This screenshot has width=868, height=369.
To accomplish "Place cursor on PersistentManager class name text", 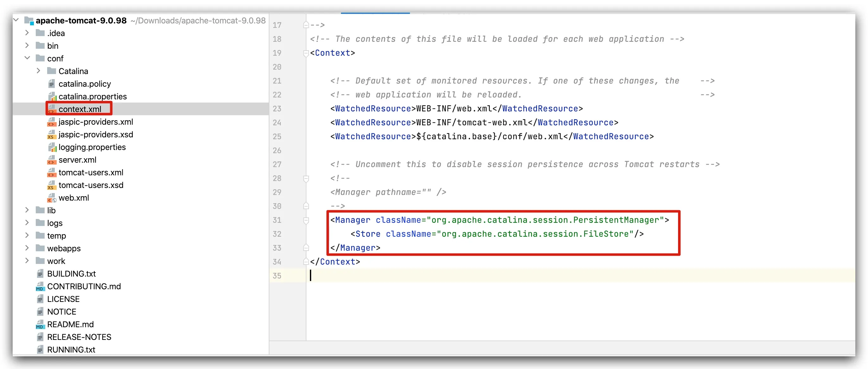I will pos(616,220).
